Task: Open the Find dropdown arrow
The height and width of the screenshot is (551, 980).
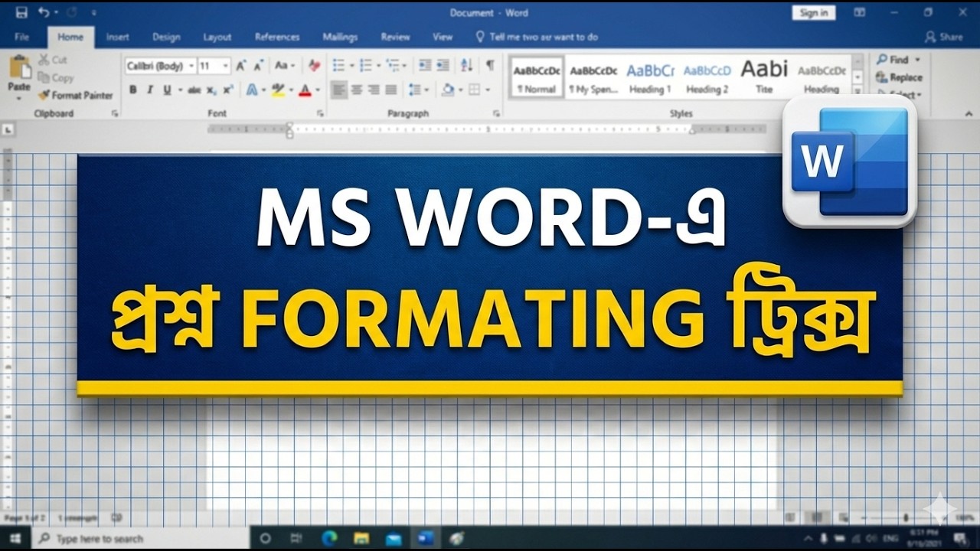Action: coord(918,60)
